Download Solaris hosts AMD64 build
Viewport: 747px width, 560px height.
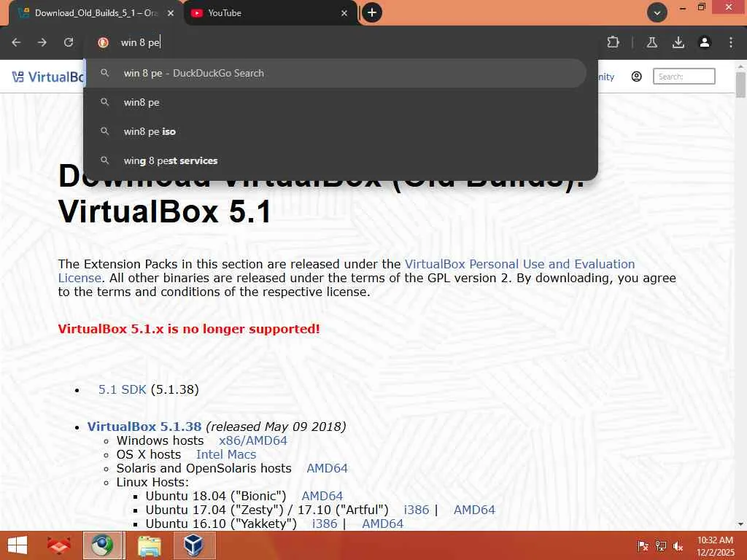327,469
